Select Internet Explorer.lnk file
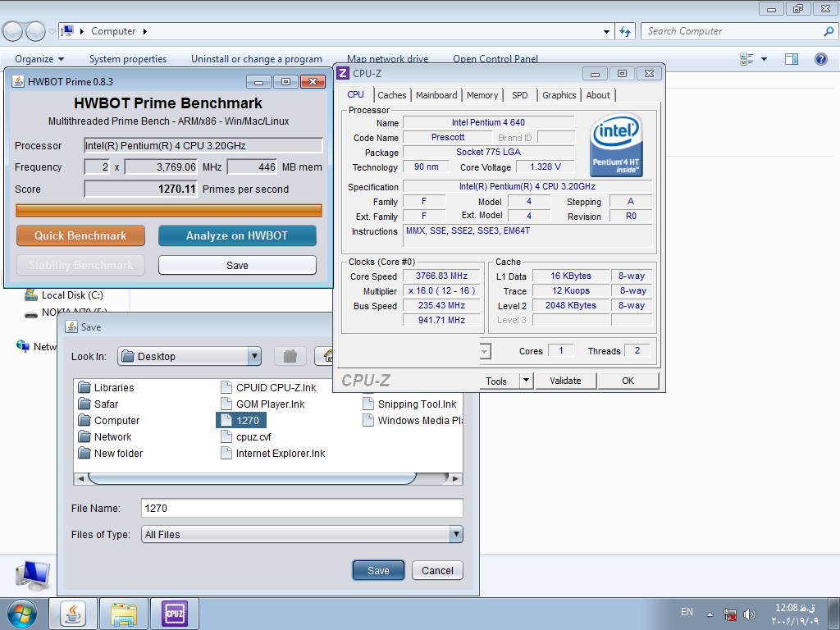Viewport: 840px width, 630px height. pyautogui.click(x=272, y=453)
